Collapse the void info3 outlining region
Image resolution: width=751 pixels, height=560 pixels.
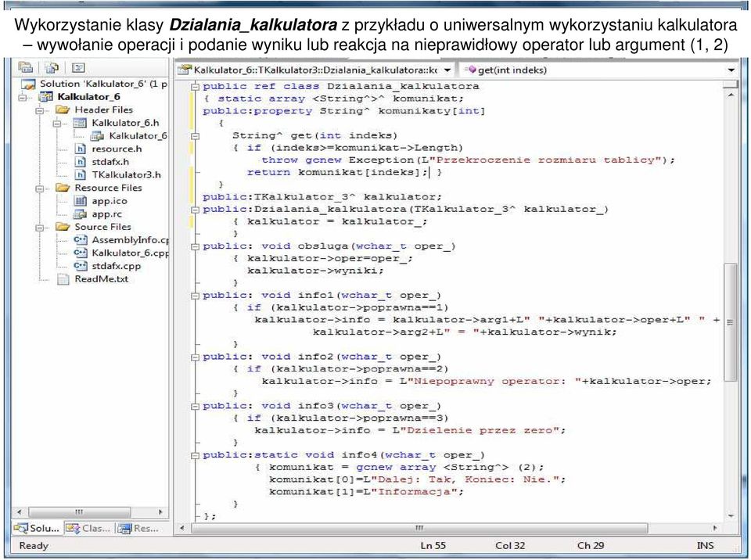tap(195, 406)
